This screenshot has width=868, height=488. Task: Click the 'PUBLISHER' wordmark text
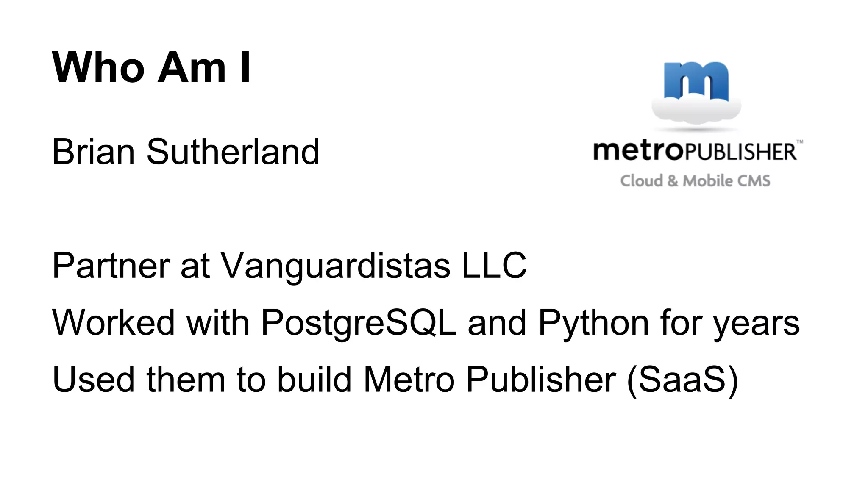pos(740,152)
